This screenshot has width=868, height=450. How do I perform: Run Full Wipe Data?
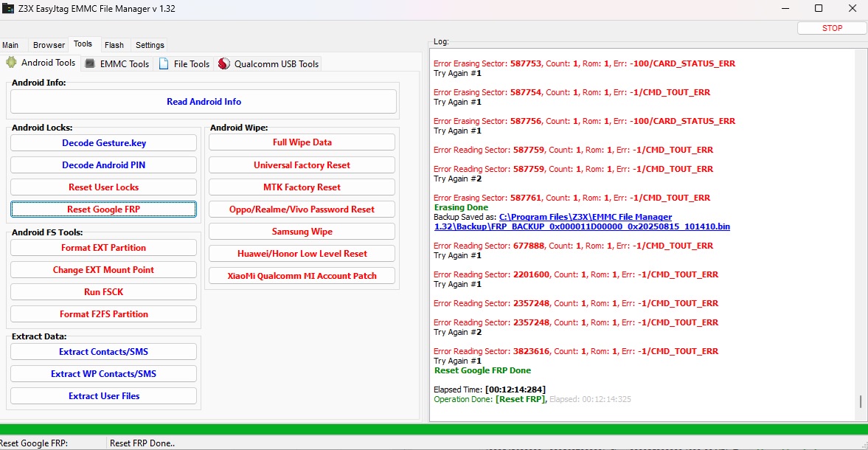302,142
